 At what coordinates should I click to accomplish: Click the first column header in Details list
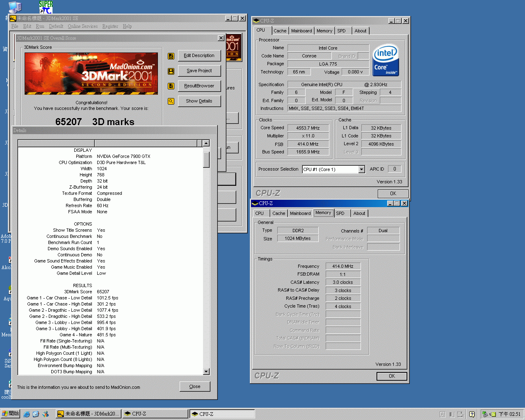56,144
